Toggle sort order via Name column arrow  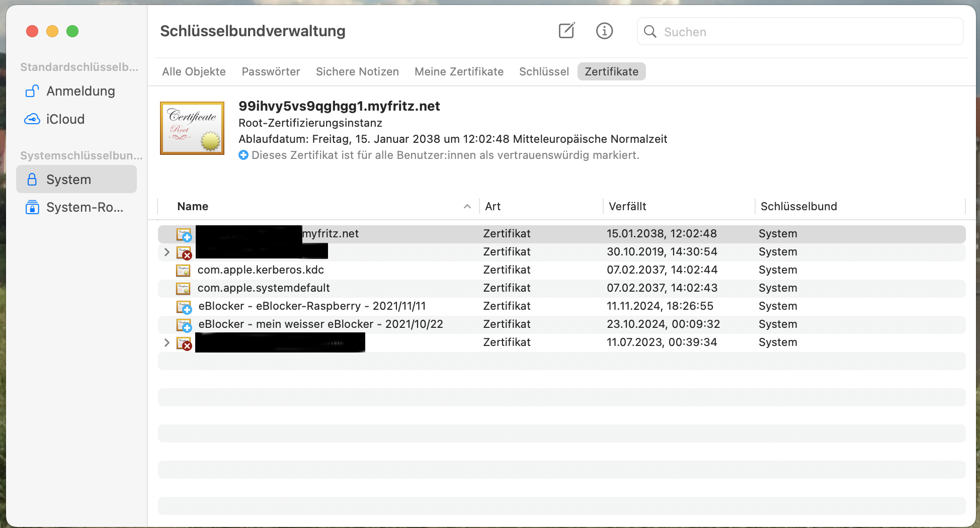click(467, 206)
